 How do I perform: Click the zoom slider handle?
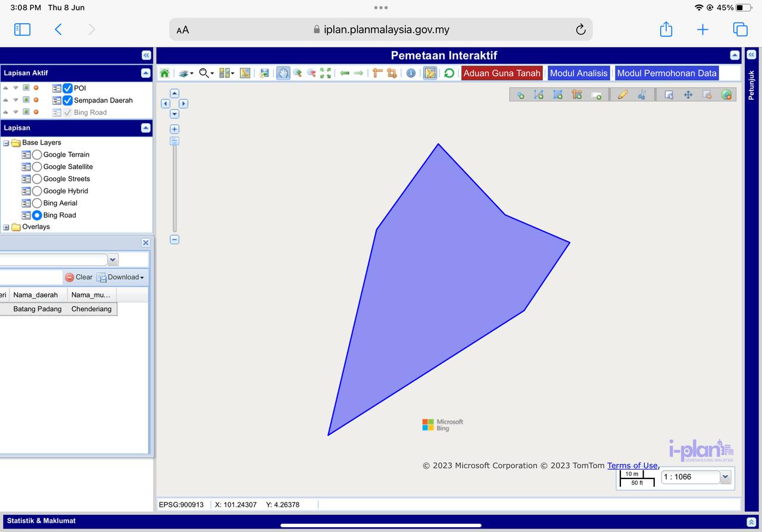pyautogui.click(x=174, y=141)
